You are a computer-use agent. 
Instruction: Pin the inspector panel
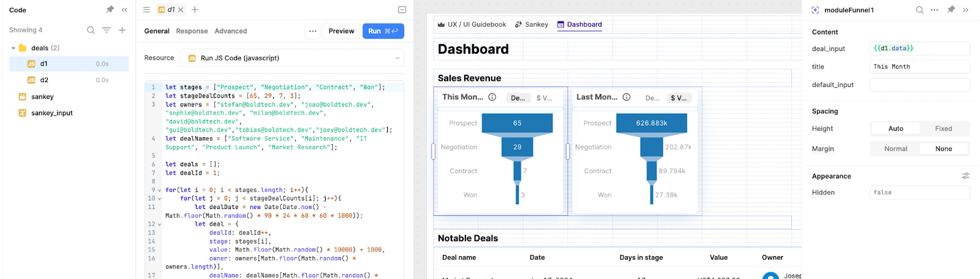pyautogui.click(x=951, y=10)
